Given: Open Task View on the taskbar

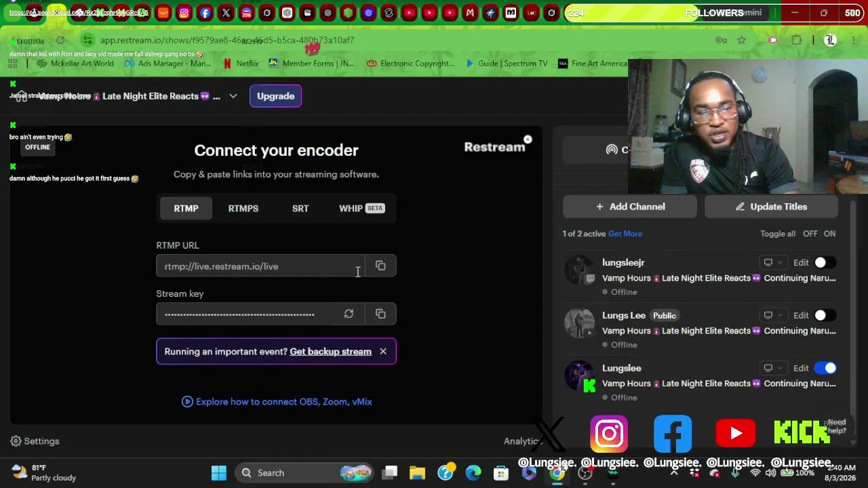Looking at the screenshot, I should pos(390,472).
